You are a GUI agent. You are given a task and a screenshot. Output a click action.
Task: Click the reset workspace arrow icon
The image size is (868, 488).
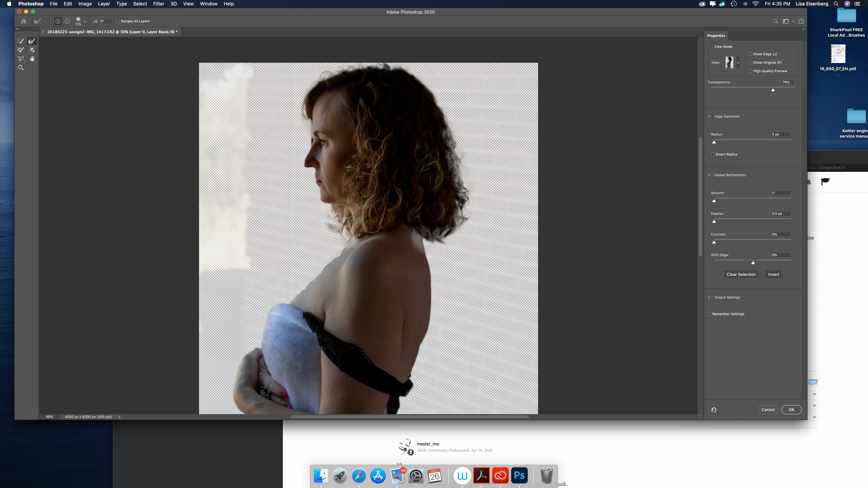click(x=714, y=410)
